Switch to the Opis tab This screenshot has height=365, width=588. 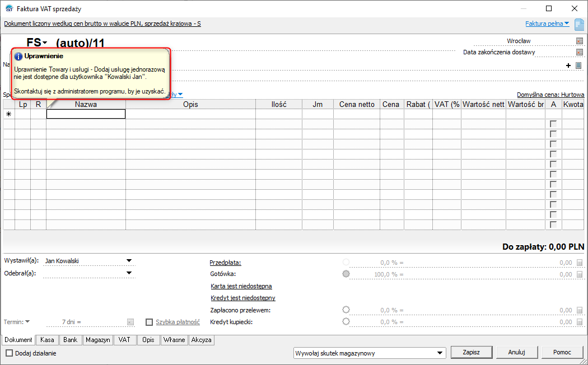tap(148, 339)
